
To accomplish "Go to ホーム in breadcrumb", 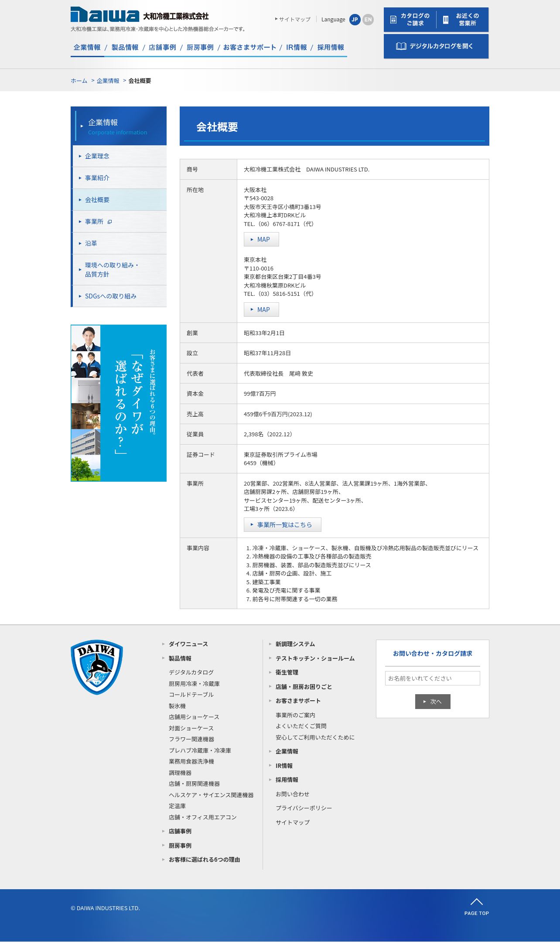I will [79, 81].
